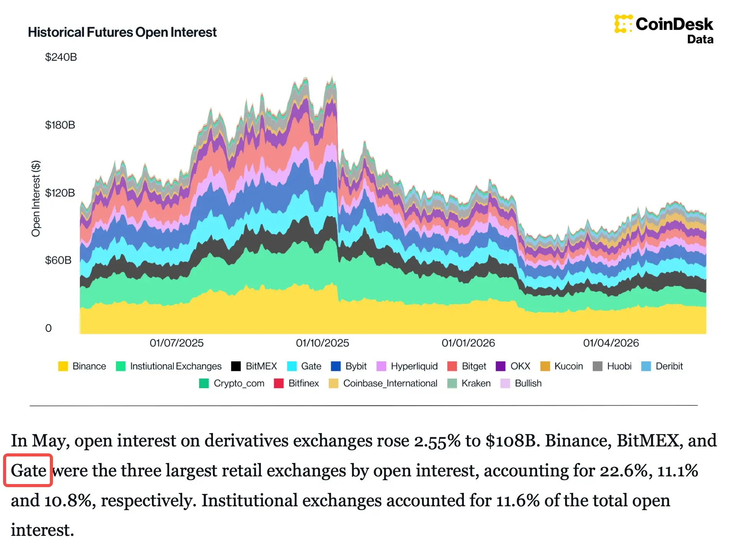Screen dimensions: 732x560
Task: Toggle the Gate legend entry
Action: (304, 366)
